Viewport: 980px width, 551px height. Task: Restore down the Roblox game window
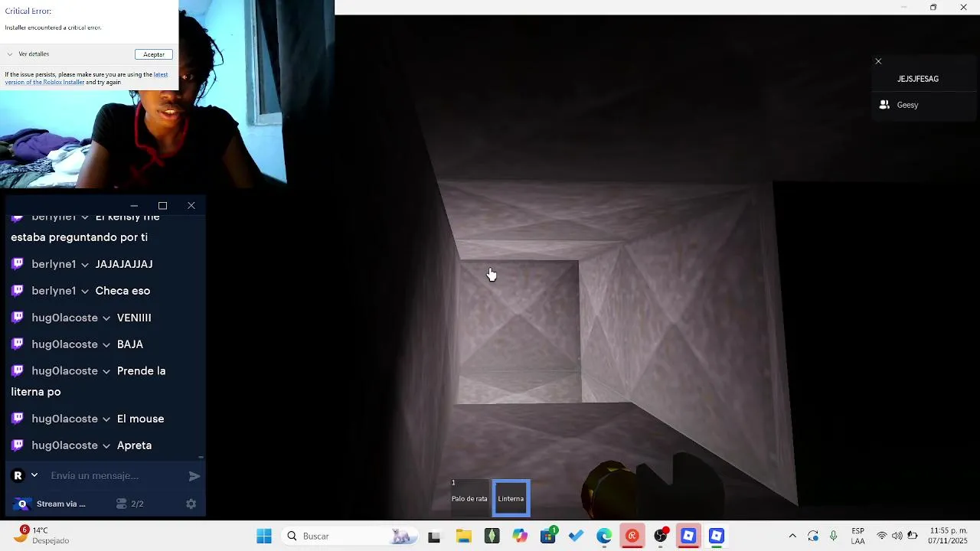(933, 8)
